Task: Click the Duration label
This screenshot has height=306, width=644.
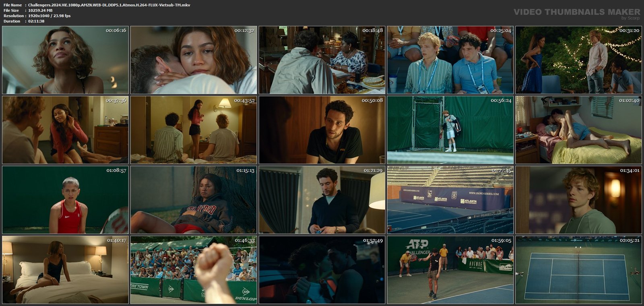Action: pos(12,21)
